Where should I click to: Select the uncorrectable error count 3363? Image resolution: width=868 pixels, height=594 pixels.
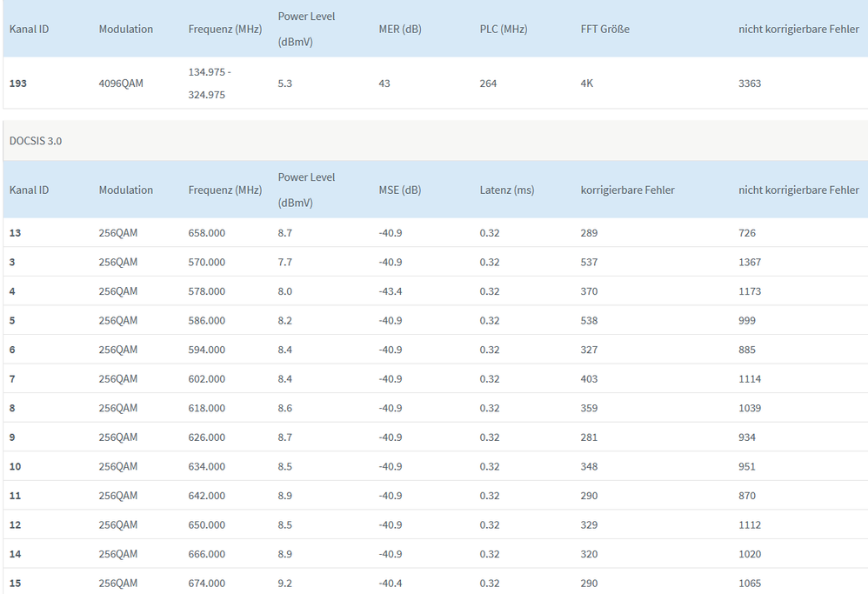tap(750, 83)
